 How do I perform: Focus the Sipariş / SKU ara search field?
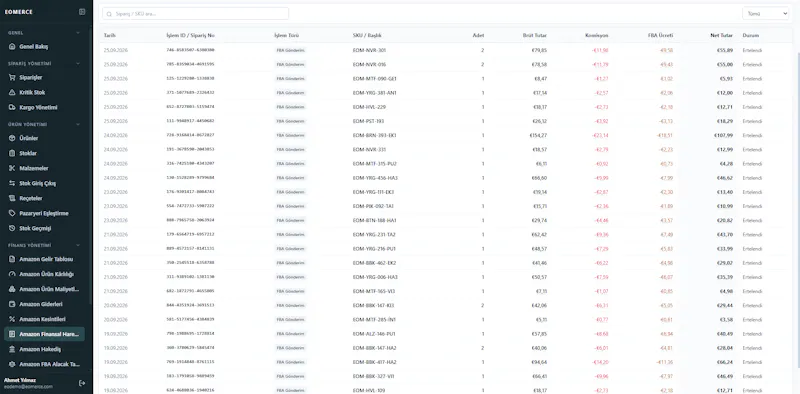(195, 14)
